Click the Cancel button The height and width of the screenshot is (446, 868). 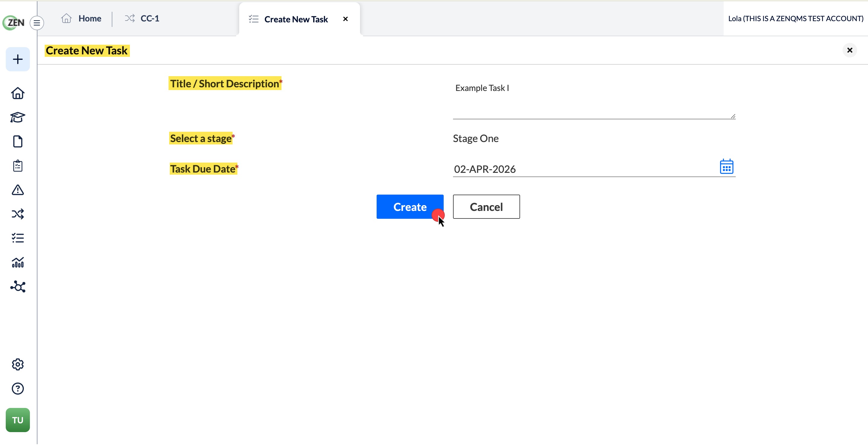(486, 207)
